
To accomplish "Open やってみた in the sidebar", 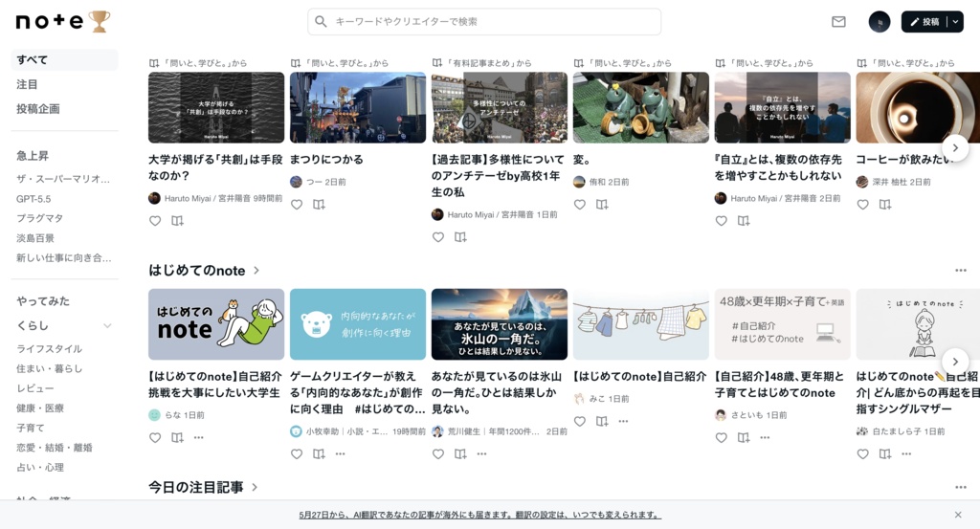I will 43,301.
